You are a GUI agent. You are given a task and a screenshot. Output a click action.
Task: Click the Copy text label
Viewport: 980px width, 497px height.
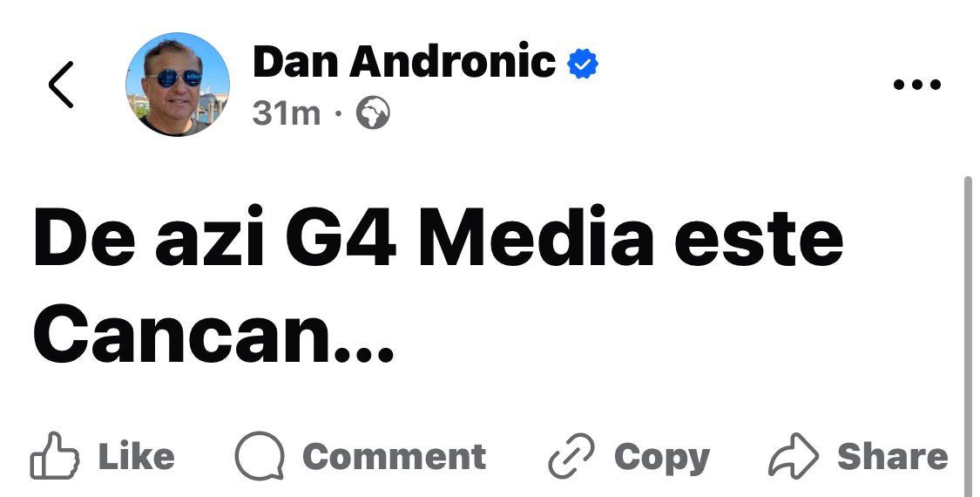coord(662,459)
